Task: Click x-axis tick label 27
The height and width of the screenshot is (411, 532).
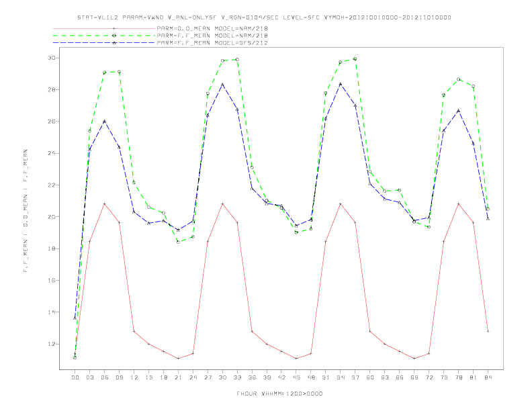Action: [208, 377]
